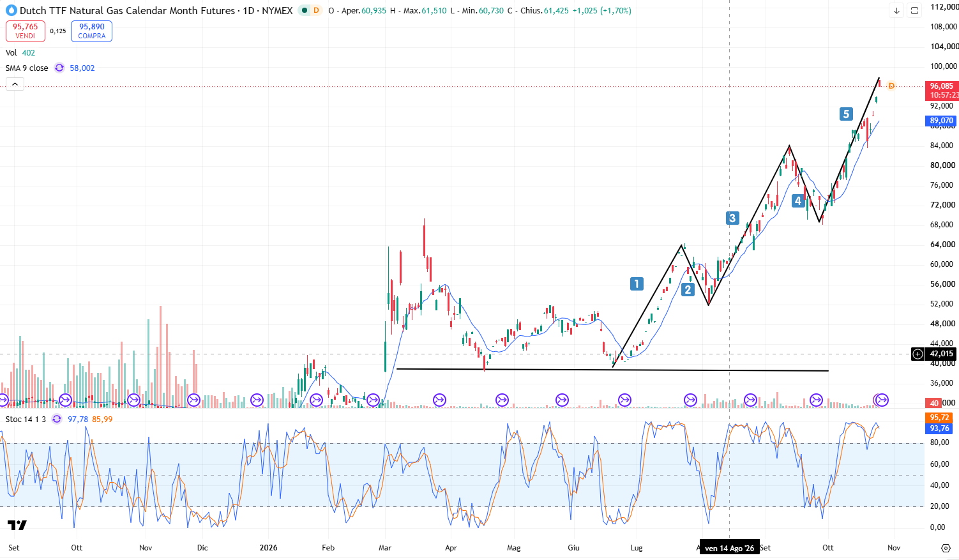The height and width of the screenshot is (560, 959).
Task: Click the blue flame symbol logo
Action: (x=11, y=10)
